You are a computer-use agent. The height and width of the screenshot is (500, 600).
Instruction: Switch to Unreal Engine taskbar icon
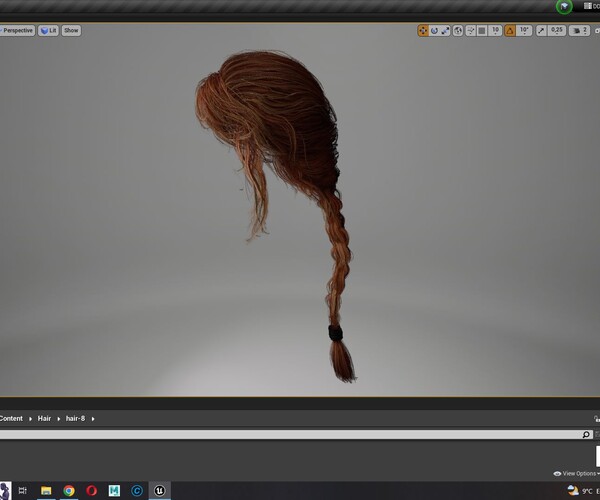point(160,490)
